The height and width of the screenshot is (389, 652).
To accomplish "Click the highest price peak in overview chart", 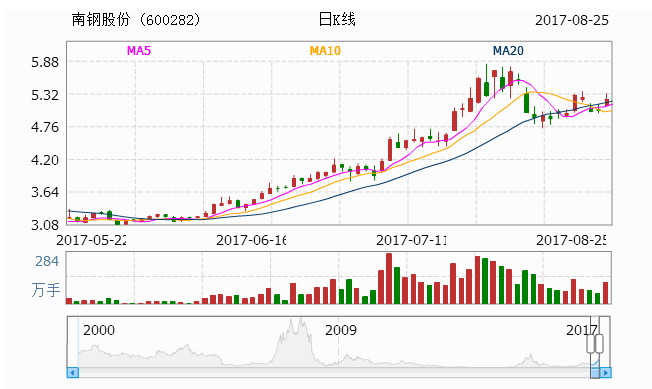I will (x=301, y=319).
